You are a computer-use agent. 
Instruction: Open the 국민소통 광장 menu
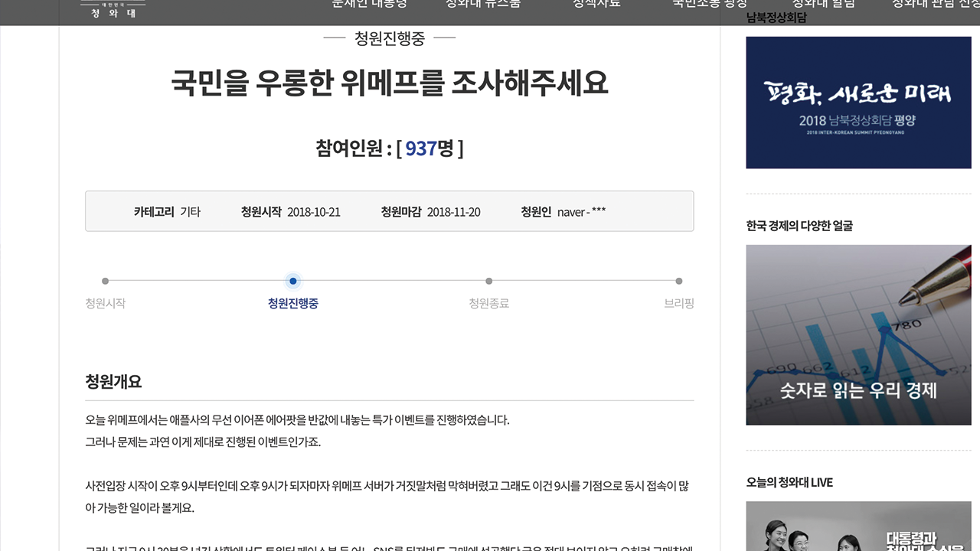coord(710,4)
